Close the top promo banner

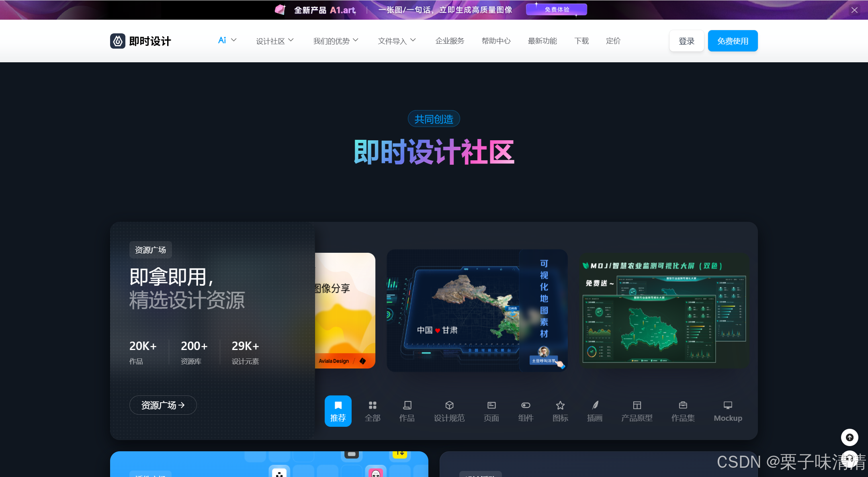854,10
